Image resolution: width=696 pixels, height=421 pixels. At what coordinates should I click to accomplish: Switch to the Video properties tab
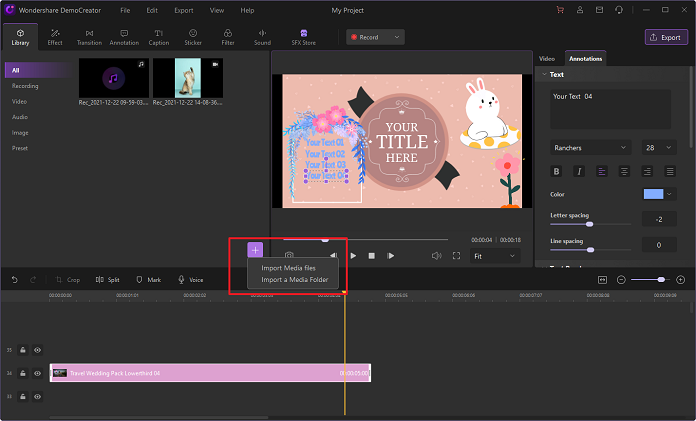[547, 58]
